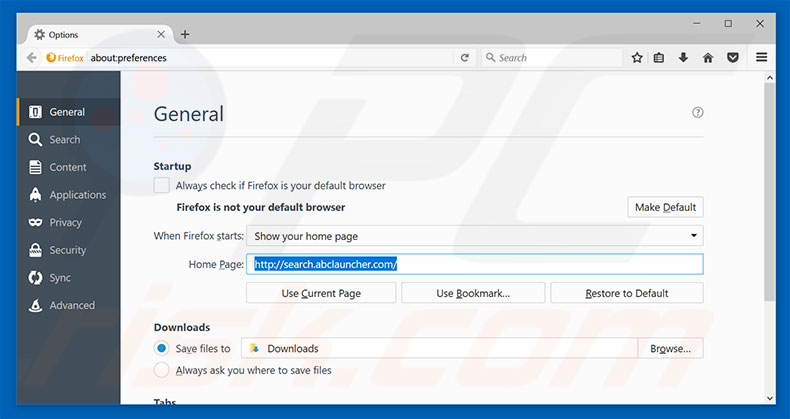
Task: Click Use Current Page button
Action: click(x=321, y=293)
